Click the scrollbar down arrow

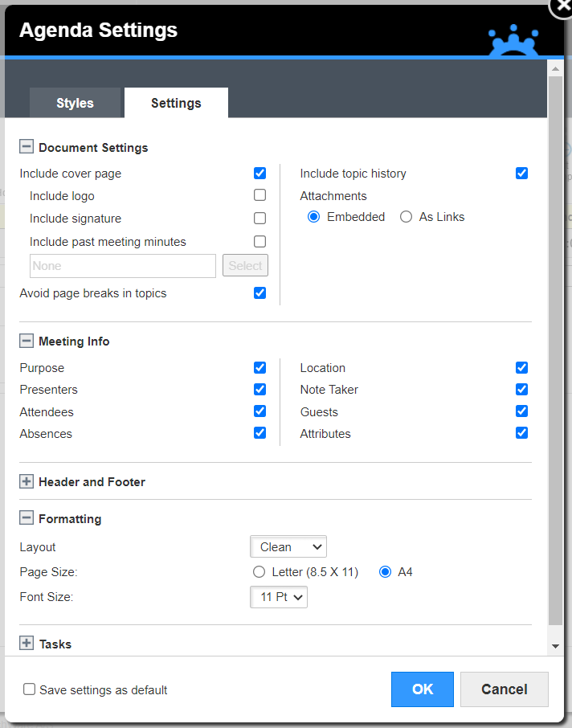point(555,646)
